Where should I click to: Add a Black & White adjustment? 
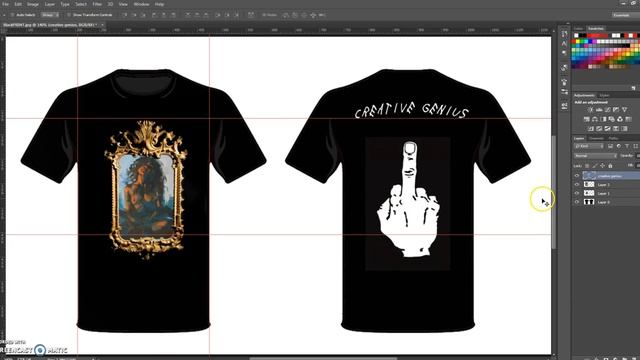(603, 119)
